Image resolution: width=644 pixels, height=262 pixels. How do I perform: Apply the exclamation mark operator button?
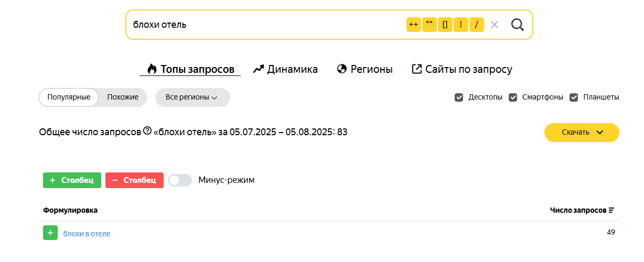461,25
